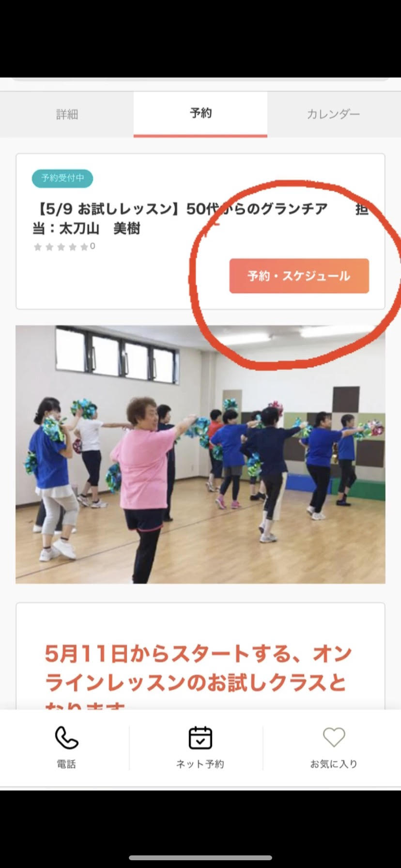
Task: Switch to the 詳細 tab
Action: 67,114
